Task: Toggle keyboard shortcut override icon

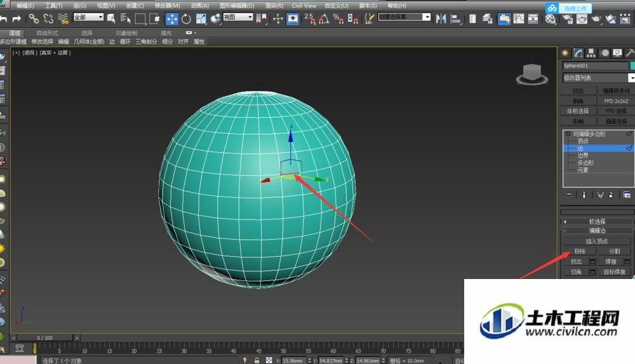Action: click(293, 18)
